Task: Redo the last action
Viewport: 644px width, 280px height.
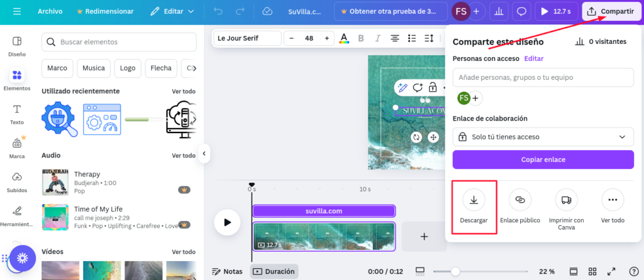Action: tap(240, 11)
